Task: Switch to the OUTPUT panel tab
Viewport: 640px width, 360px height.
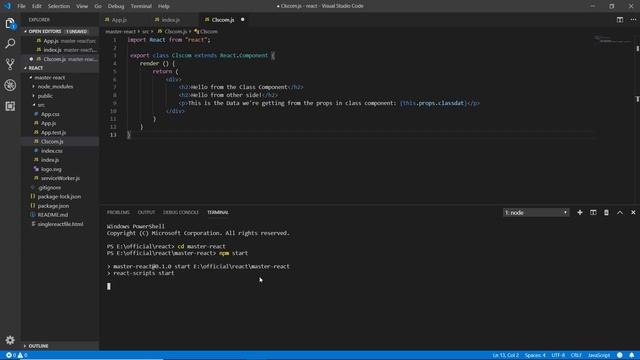Action: [x=146, y=212]
